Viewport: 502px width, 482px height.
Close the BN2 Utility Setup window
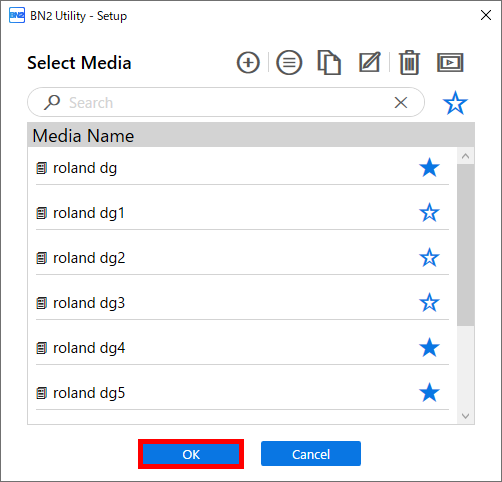click(486, 15)
